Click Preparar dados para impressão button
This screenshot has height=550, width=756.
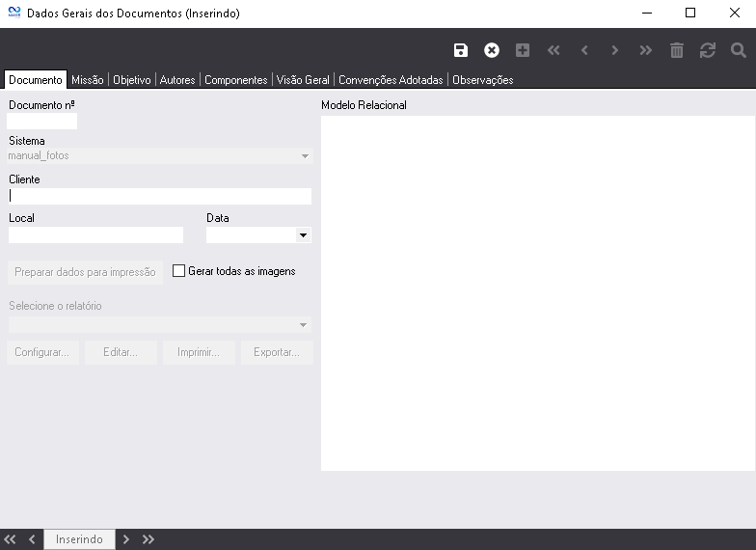(x=85, y=272)
